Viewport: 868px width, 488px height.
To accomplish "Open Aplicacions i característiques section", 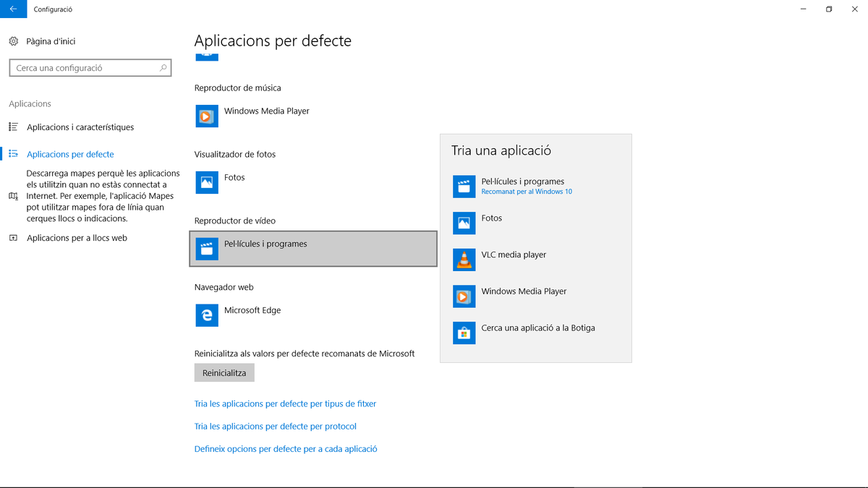I will 80,127.
